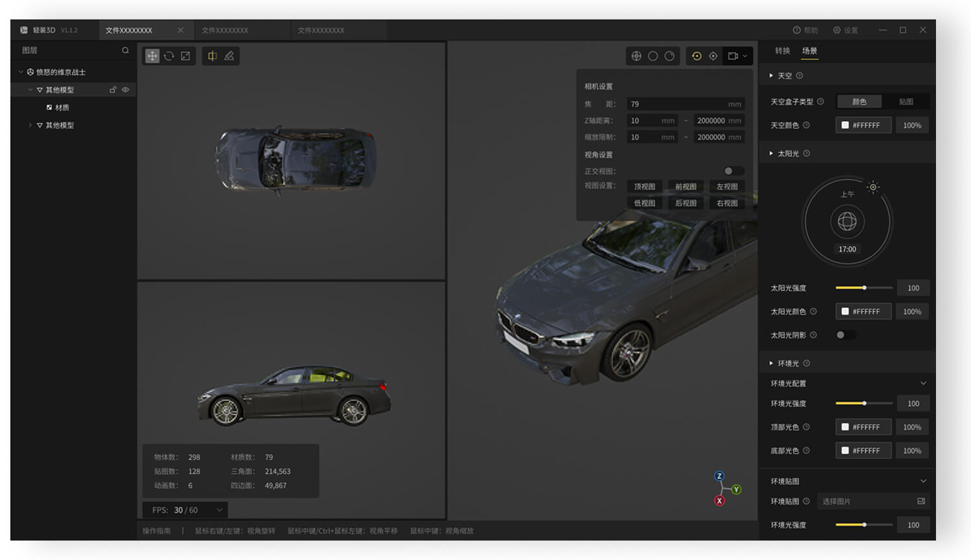Select the rotate tool icon

click(x=169, y=56)
